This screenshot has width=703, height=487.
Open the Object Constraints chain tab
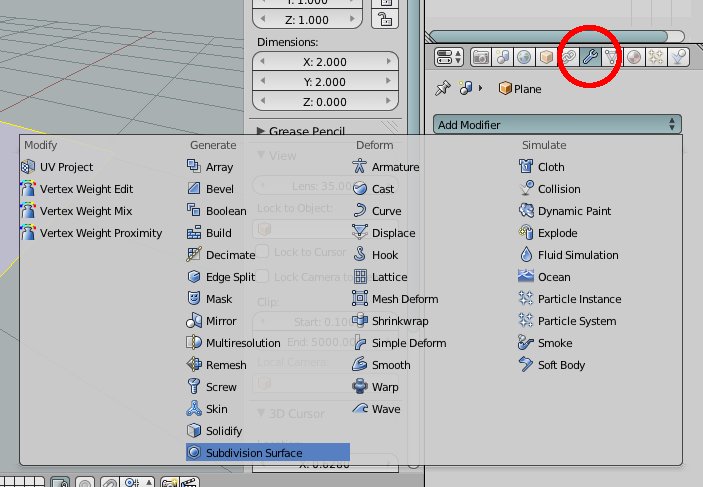(568, 57)
